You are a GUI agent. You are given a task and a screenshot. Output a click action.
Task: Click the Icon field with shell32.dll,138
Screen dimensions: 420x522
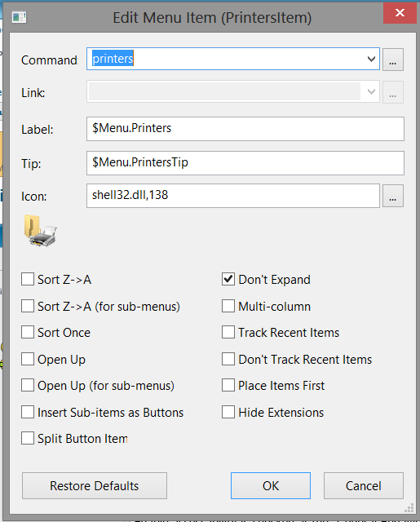(x=233, y=196)
